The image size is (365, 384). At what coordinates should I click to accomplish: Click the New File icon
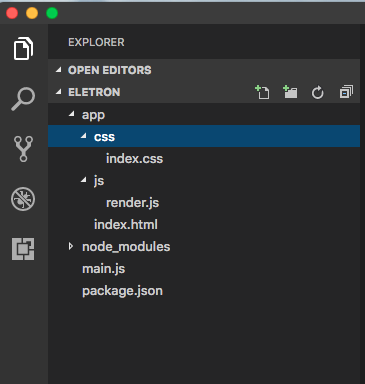tap(262, 92)
